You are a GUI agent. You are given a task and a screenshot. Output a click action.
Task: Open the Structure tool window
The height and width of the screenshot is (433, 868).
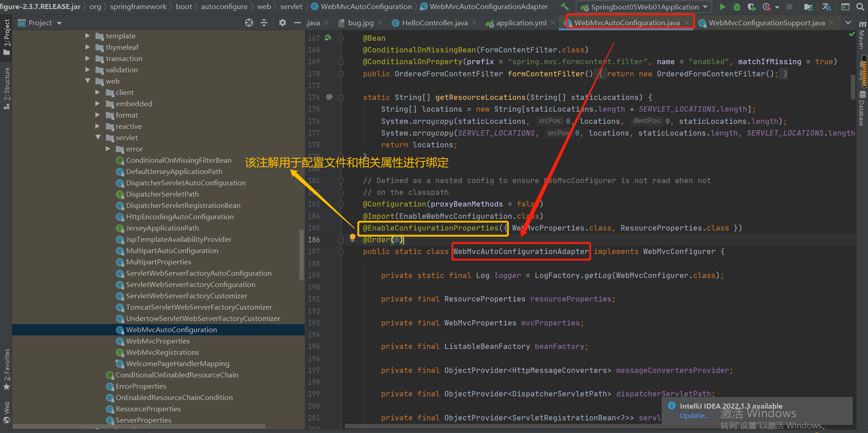(6, 88)
